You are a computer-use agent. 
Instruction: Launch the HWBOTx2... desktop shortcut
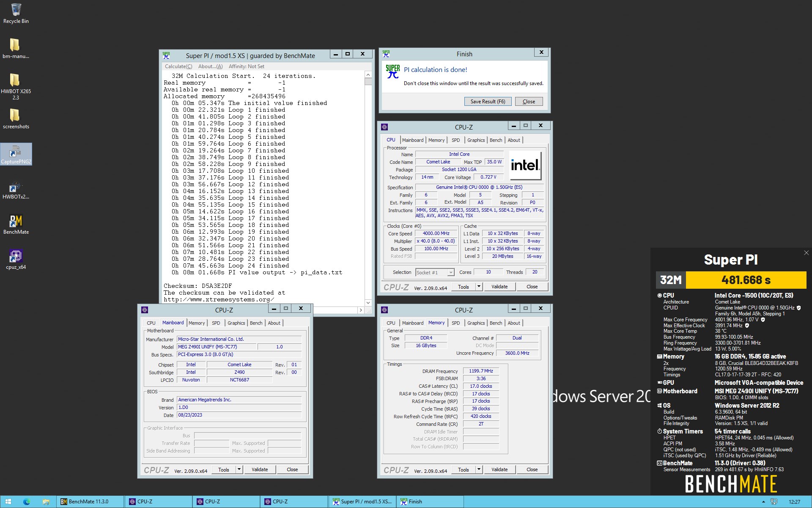tap(16, 189)
